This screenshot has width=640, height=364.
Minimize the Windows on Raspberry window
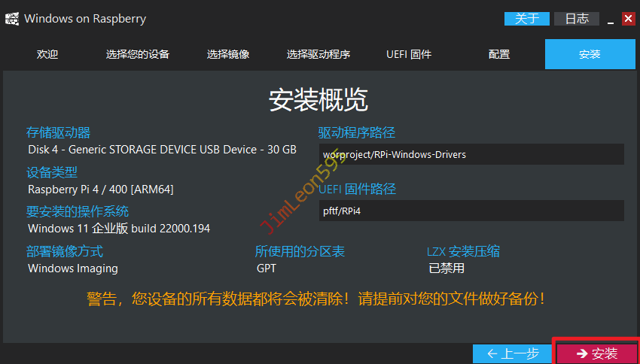610,19
